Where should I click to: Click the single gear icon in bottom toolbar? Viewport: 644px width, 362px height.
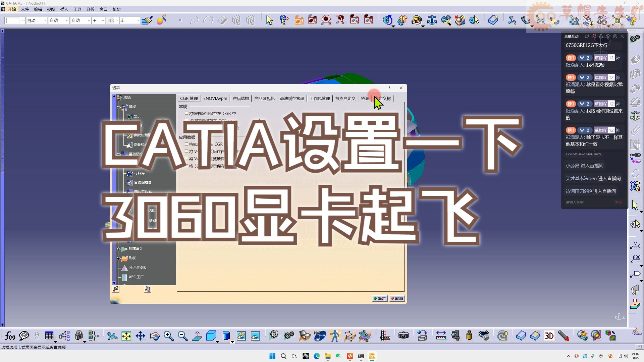point(274,335)
